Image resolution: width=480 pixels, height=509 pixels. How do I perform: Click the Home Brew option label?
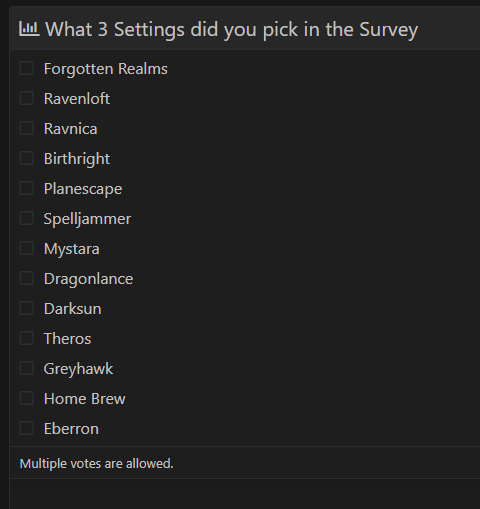(x=85, y=399)
